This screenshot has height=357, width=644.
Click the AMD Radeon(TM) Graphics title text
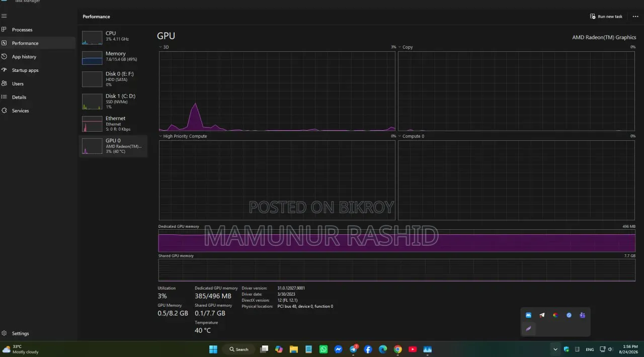point(604,37)
